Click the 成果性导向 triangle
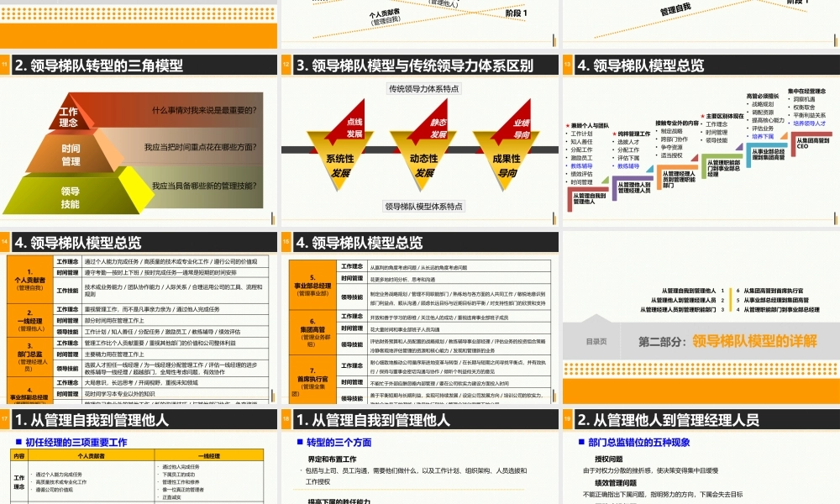Image resolution: width=840 pixels, height=504 pixels. click(507, 165)
